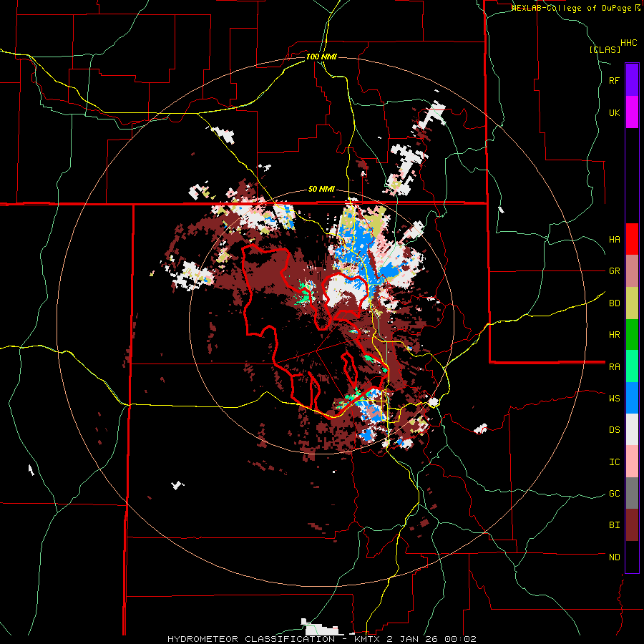Click the HYDROMETEOR CLASSIFICATION title text

[251, 639]
